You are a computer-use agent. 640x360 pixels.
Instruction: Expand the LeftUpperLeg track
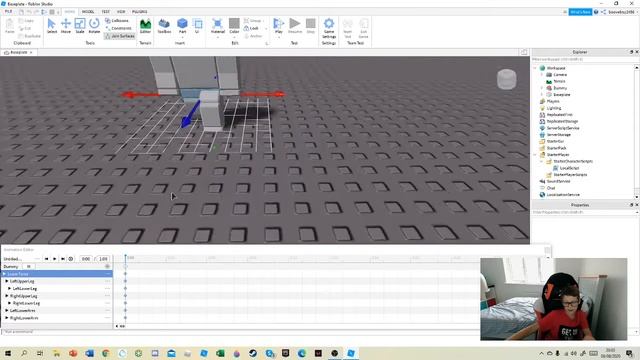7,281
